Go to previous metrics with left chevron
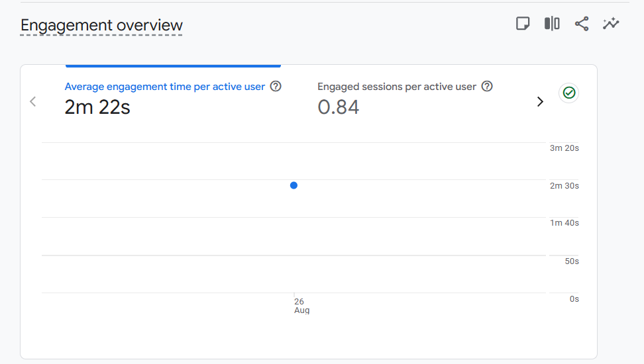The width and height of the screenshot is (644, 364). click(x=33, y=102)
